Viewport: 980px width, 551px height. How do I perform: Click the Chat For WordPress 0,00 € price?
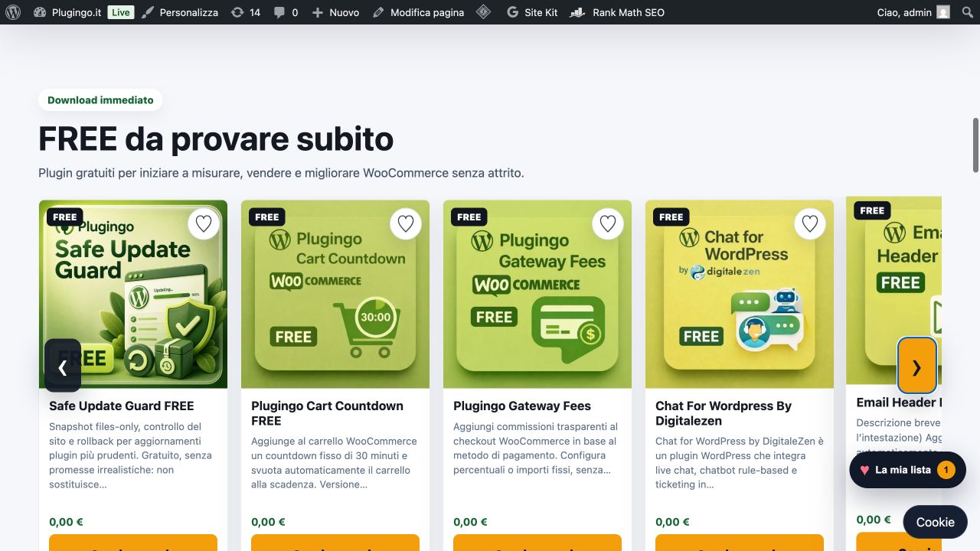click(x=673, y=522)
